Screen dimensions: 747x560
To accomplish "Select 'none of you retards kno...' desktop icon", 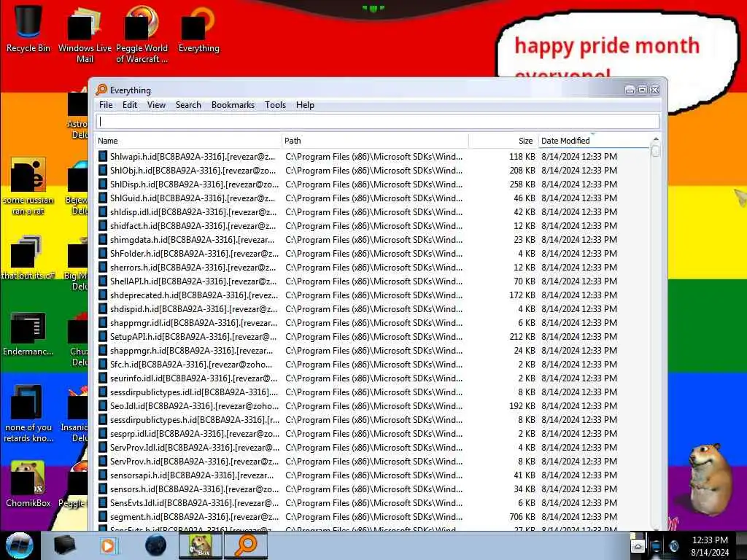I will coord(28,413).
